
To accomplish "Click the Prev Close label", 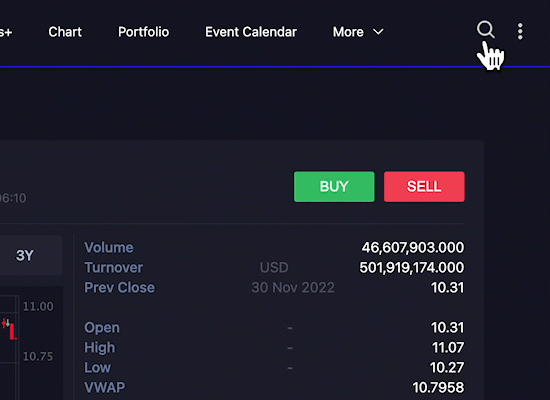I will point(119,288).
